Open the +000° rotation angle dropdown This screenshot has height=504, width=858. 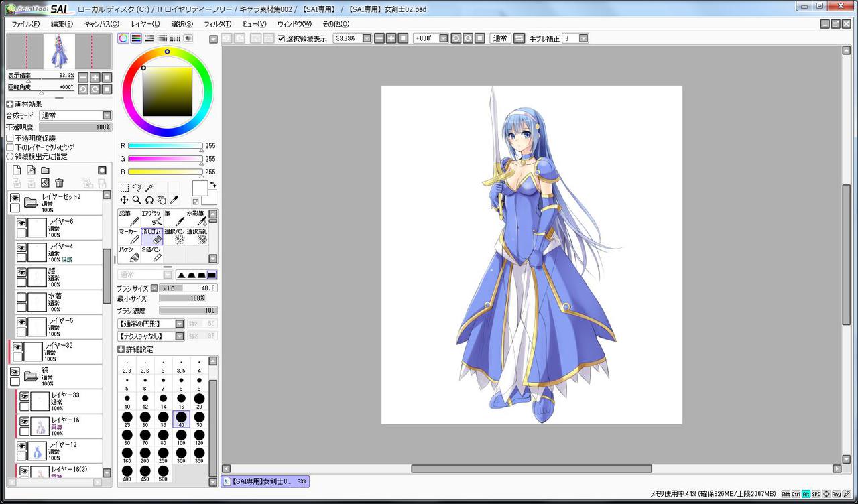coord(443,38)
